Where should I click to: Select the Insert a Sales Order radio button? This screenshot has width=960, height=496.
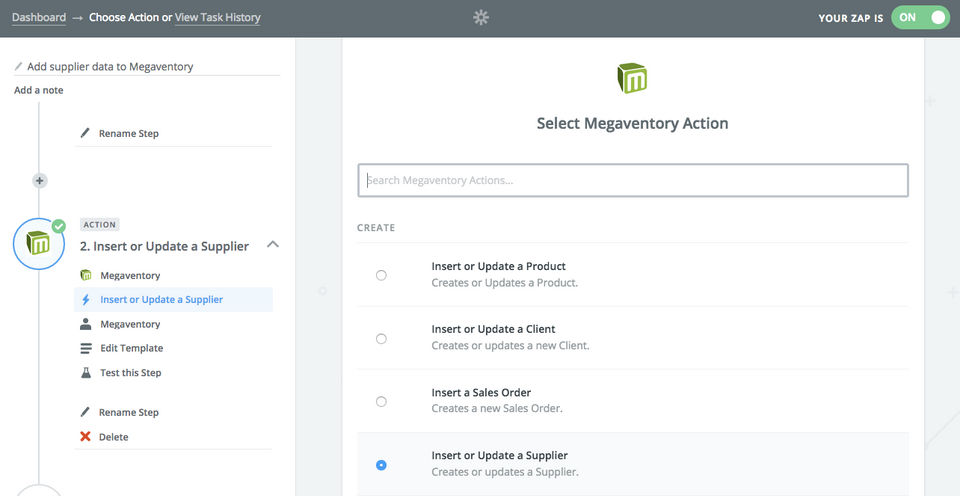[381, 402]
